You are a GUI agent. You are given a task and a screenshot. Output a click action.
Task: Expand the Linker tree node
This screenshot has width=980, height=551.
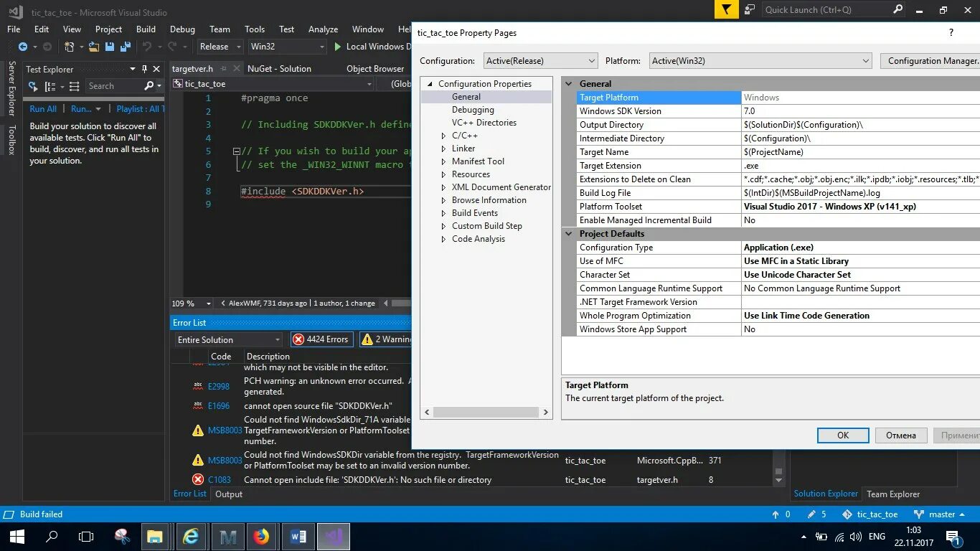tap(444, 149)
